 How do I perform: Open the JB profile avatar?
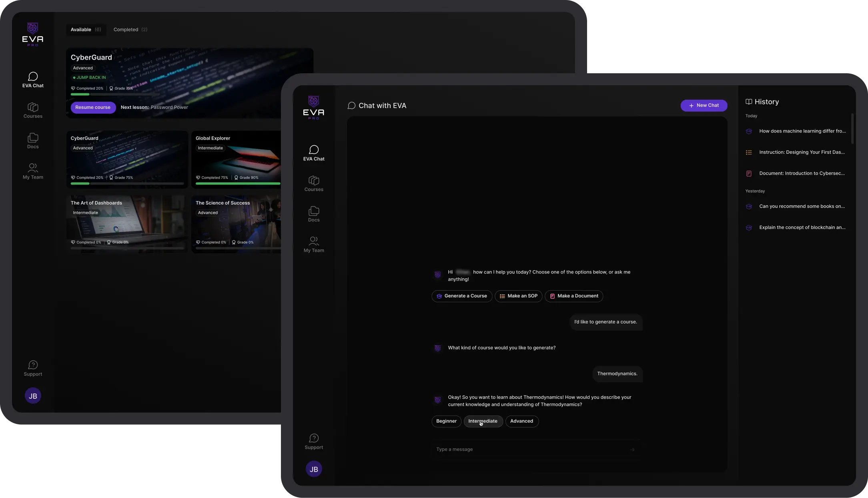[x=314, y=469]
